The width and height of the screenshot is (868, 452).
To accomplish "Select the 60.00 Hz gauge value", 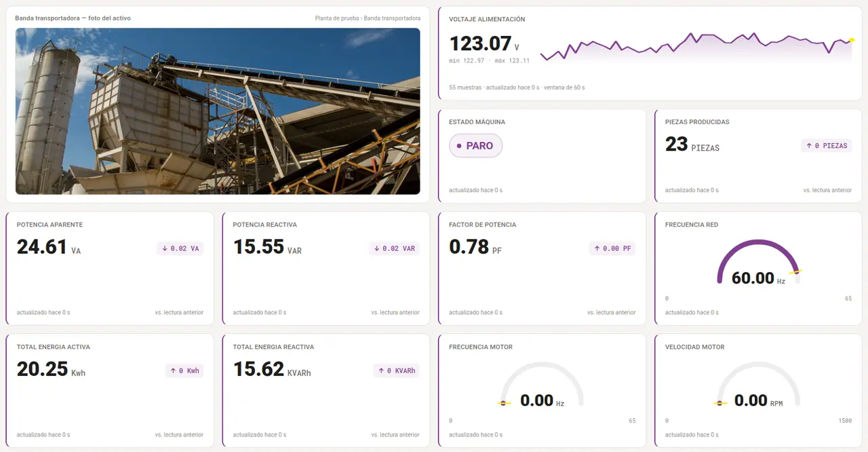I will pos(758,278).
